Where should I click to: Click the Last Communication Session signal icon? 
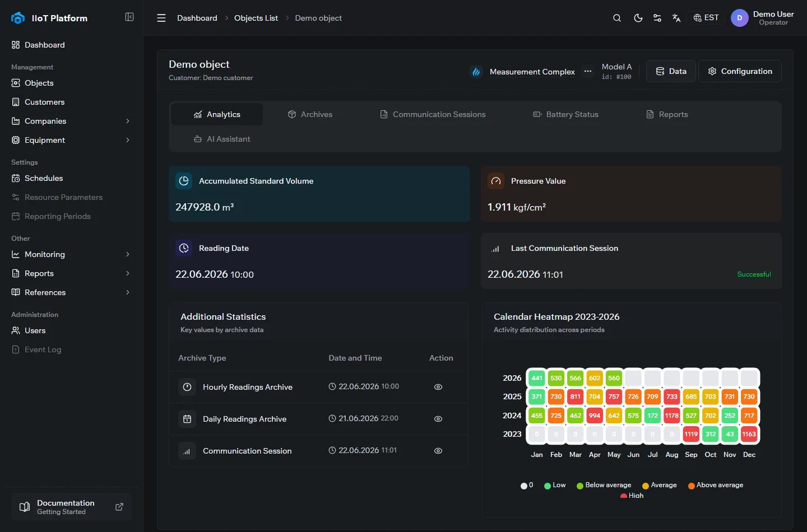(496, 248)
